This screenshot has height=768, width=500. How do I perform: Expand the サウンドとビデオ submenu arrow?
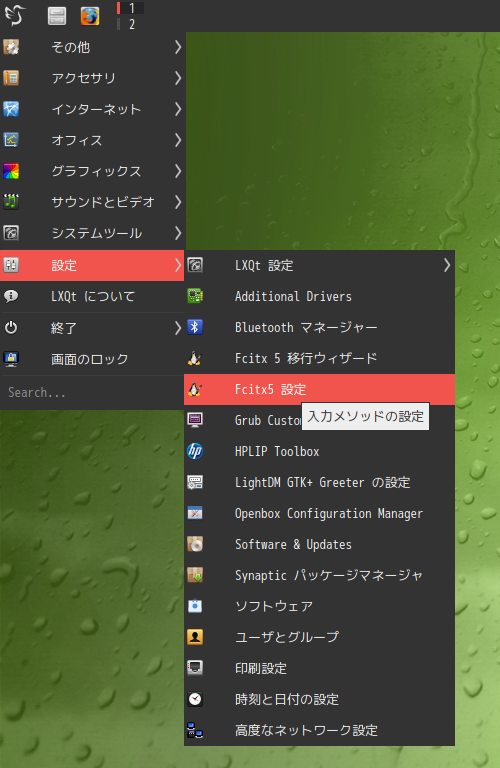click(178, 202)
